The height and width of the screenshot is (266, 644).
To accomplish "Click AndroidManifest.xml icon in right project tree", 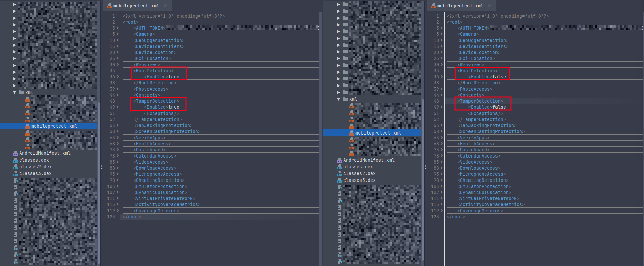I will (339, 160).
